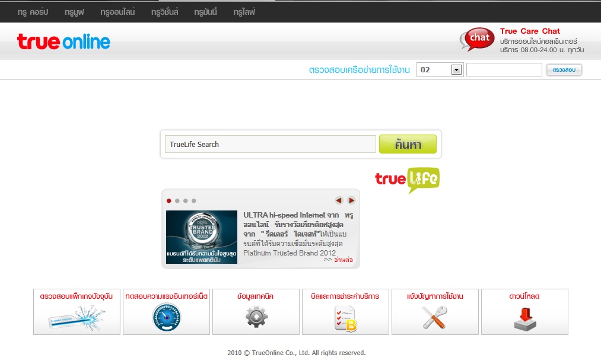Screen dimensions: 601x364
Task: Open the ทรูออนไลน์ menu item
Action: 117,12
